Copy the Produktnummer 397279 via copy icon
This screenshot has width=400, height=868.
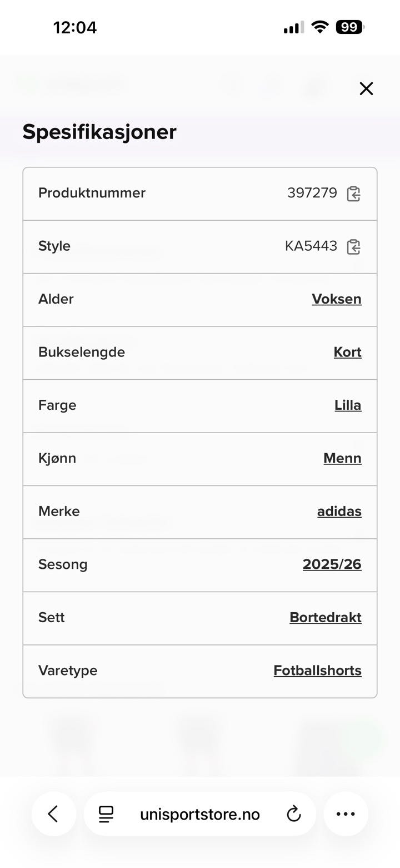(x=353, y=194)
